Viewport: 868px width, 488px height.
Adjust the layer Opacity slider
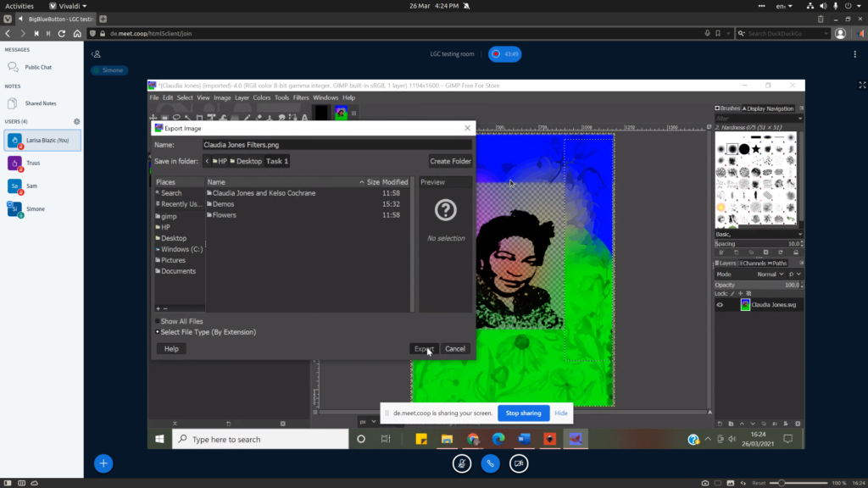[x=757, y=285]
